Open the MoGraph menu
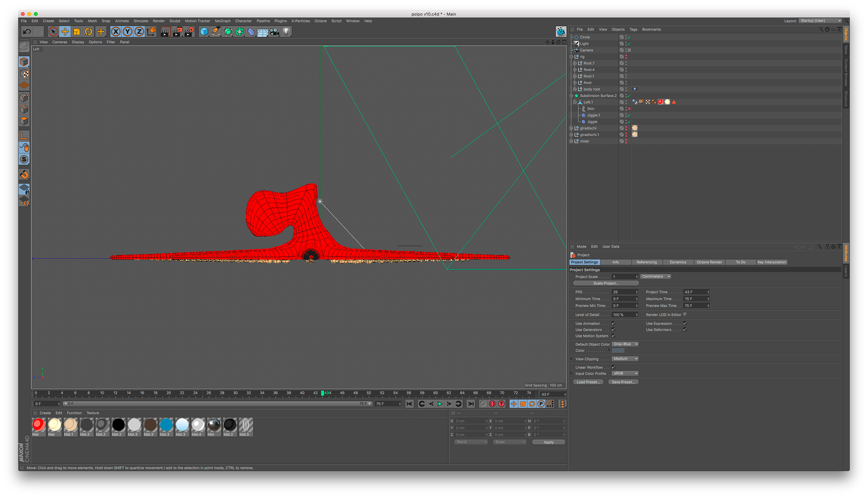Screen dimensions: 868x497 pyautogui.click(x=222, y=21)
